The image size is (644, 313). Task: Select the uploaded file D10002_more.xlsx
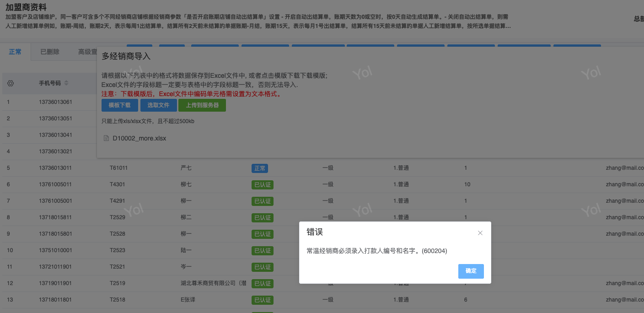[x=140, y=138]
